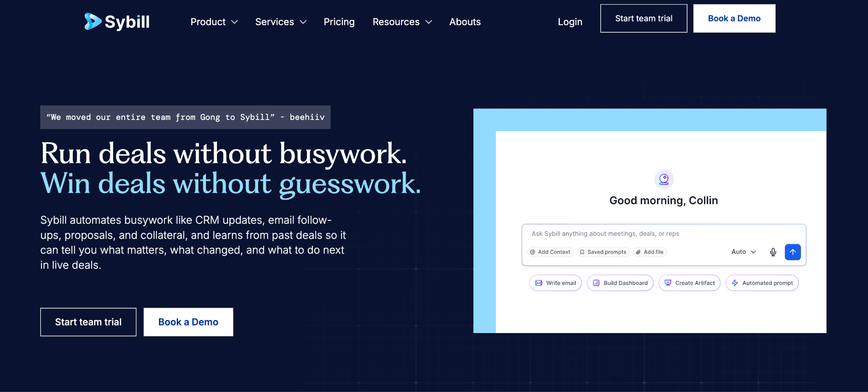Click the 'Run deals without busywork.' headline
Screen dimensions: 868x392
(x=223, y=153)
